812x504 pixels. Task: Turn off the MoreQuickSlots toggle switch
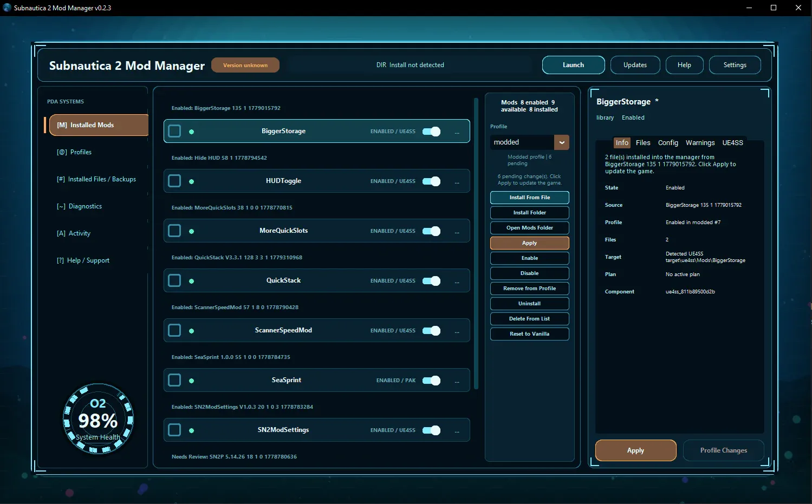[x=432, y=231]
